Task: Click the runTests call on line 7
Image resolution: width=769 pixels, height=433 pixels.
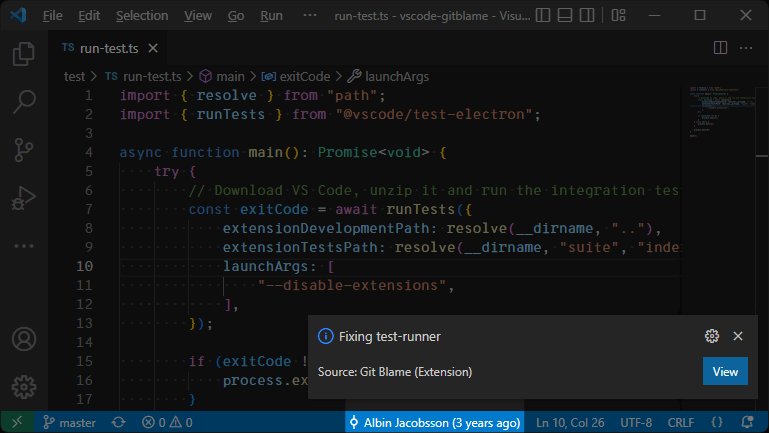Action: [421, 209]
